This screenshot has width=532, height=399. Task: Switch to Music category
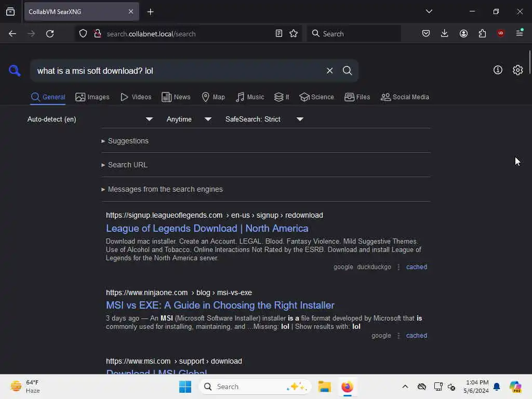pos(250,97)
